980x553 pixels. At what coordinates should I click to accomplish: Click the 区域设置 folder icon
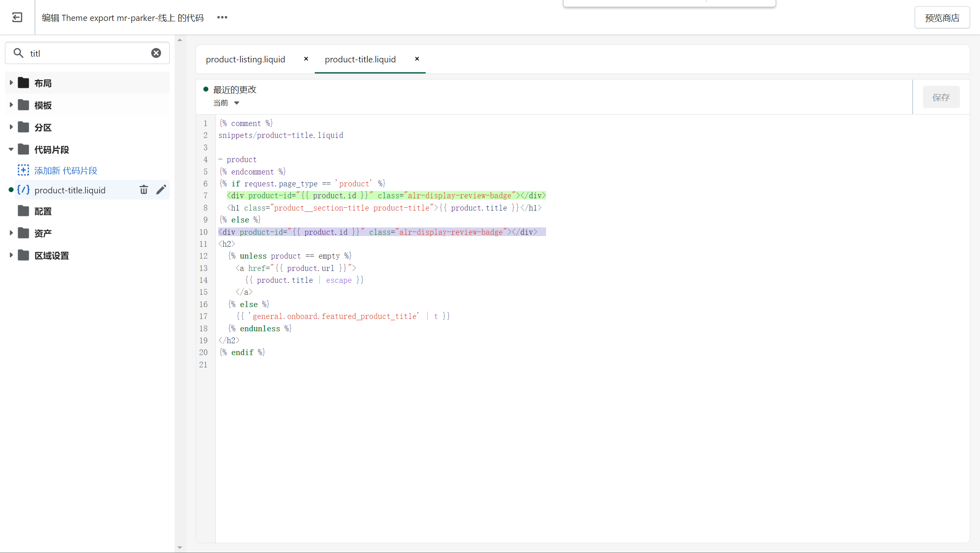tap(23, 255)
